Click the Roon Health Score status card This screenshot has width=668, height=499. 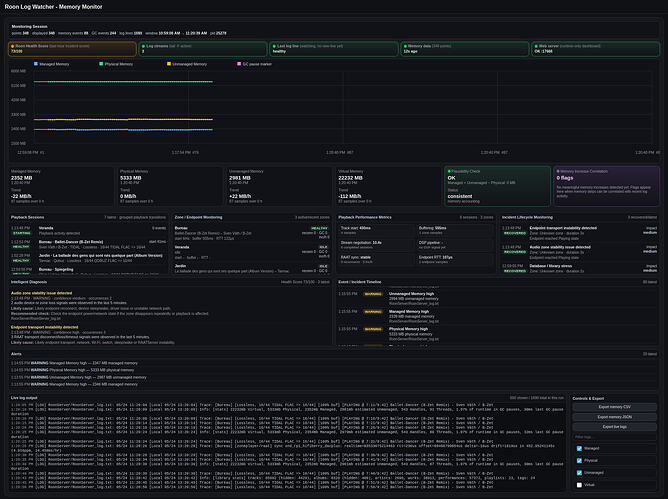(72, 49)
